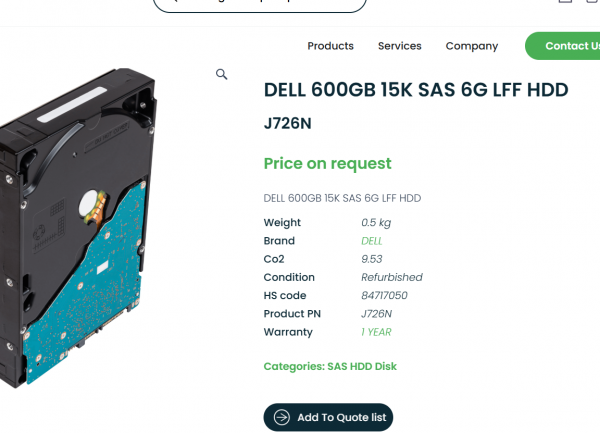Click the gray short description under price
Viewport: 600px width, 433px height.
click(x=342, y=198)
